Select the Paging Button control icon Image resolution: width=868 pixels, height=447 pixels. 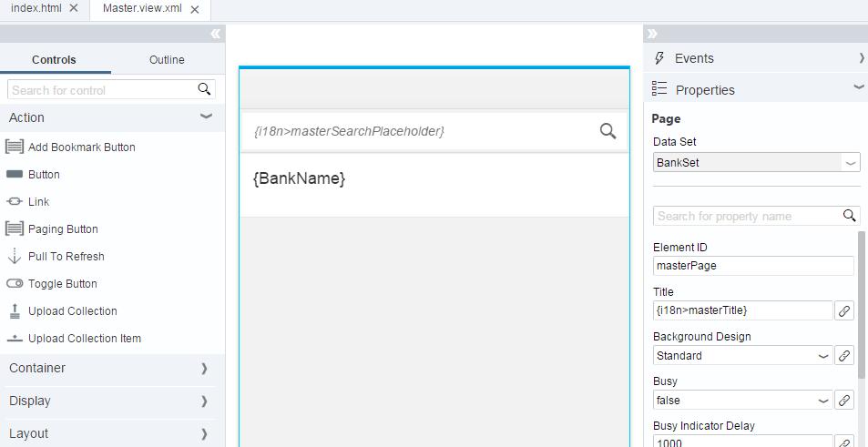tap(15, 229)
